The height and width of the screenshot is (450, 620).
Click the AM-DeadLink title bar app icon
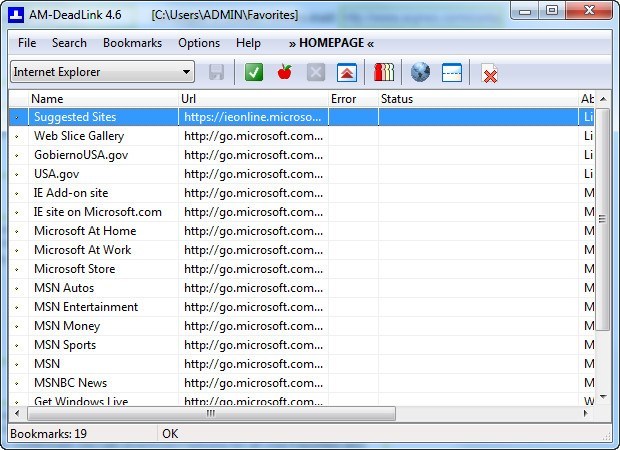pyautogui.click(x=16, y=15)
